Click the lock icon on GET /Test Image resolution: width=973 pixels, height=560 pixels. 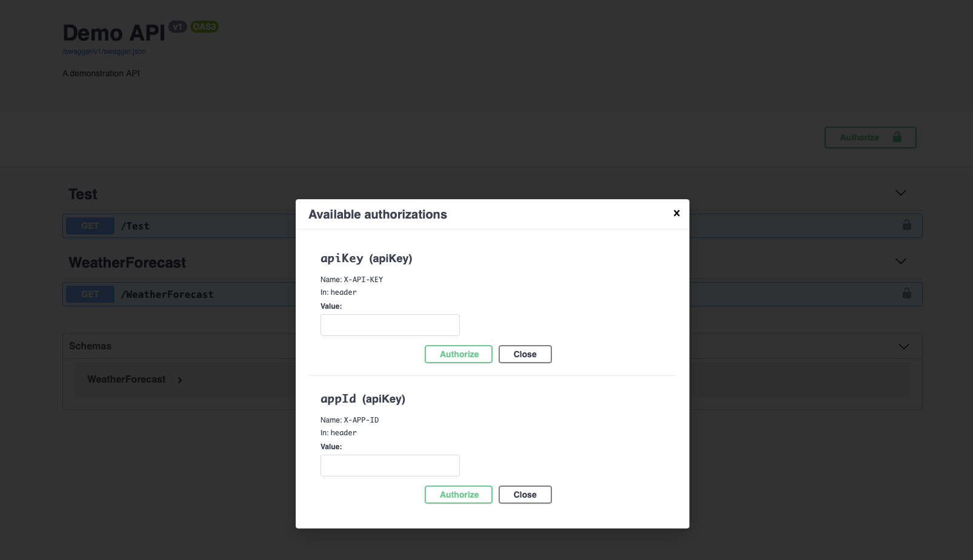[906, 225]
